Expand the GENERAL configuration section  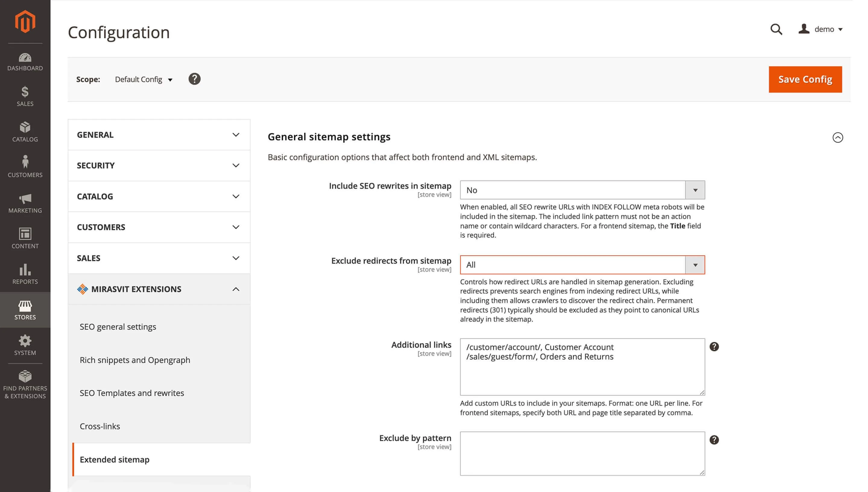coord(159,135)
